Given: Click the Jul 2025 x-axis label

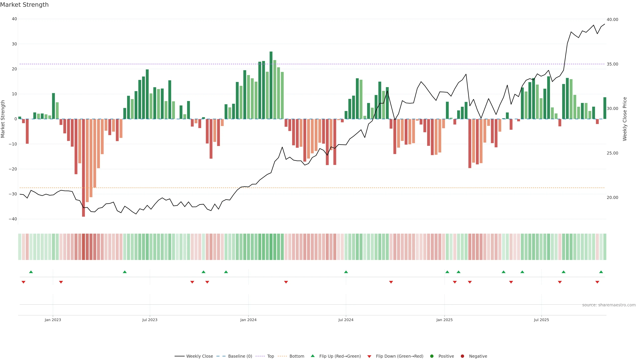Looking at the screenshot, I should tap(541, 320).
